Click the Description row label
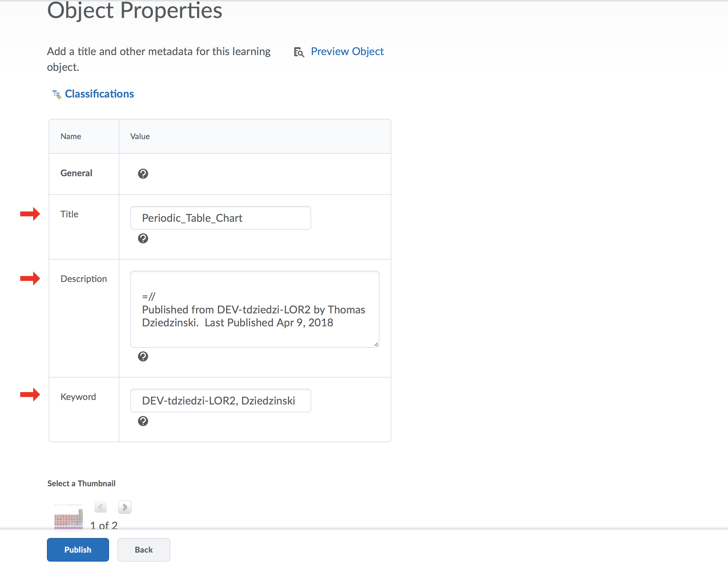The width and height of the screenshot is (728, 563). click(x=84, y=279)
